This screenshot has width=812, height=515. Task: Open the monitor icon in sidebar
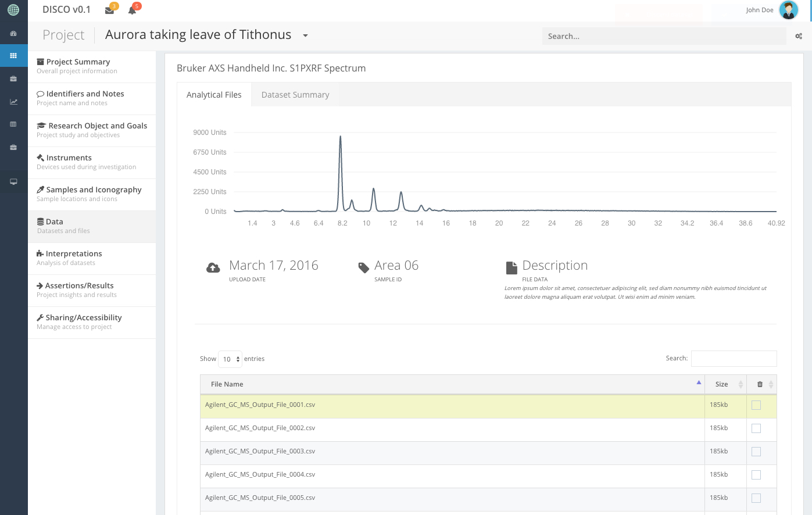pyautogui.click(x=13, y=181)
